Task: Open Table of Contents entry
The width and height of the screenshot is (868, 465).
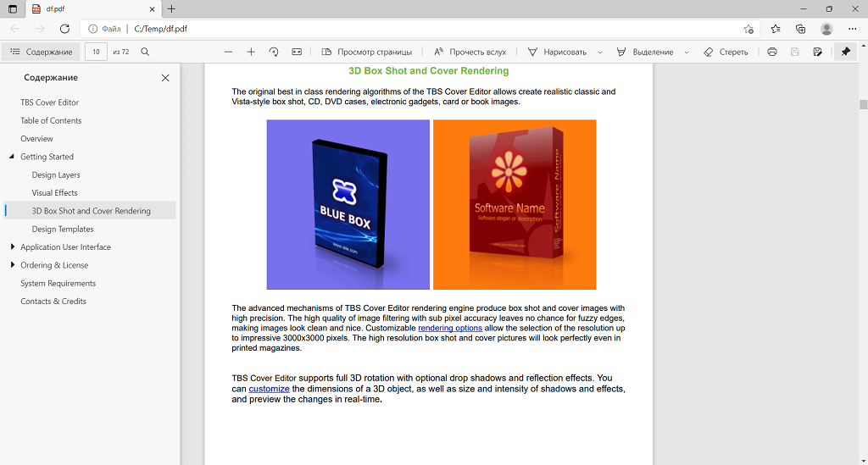Action: [x=51, y=120]
